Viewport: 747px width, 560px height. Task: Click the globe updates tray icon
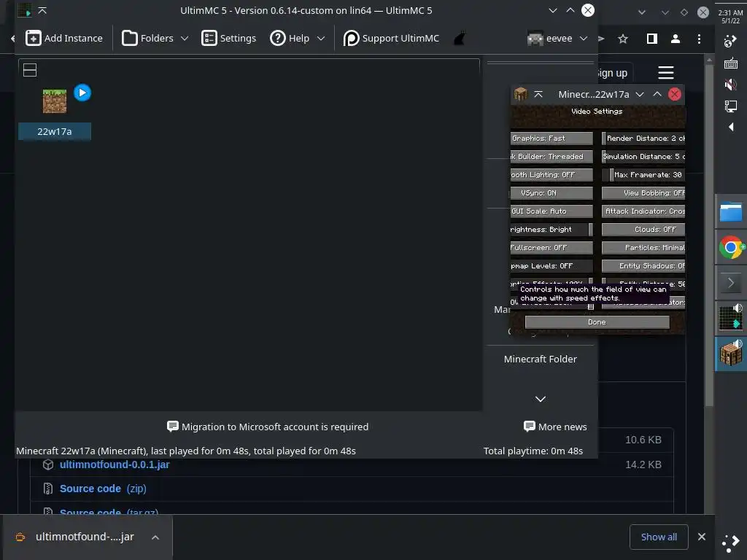pos(730,42)
